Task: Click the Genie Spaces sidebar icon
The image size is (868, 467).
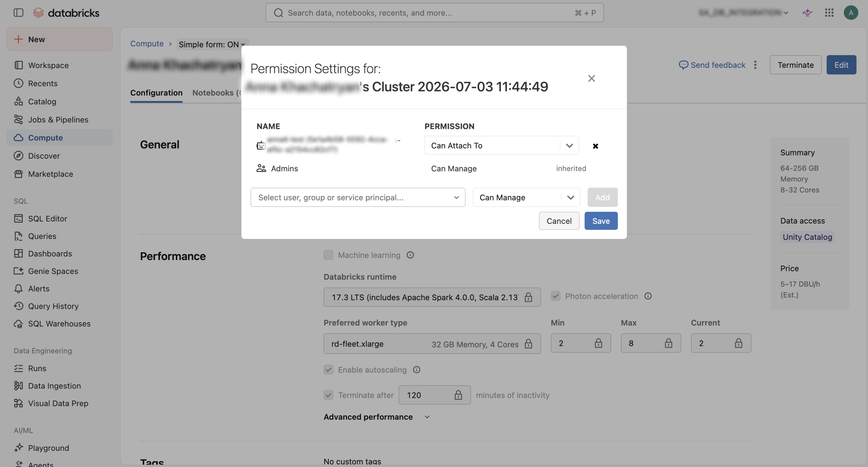Action: click(18, 271)
